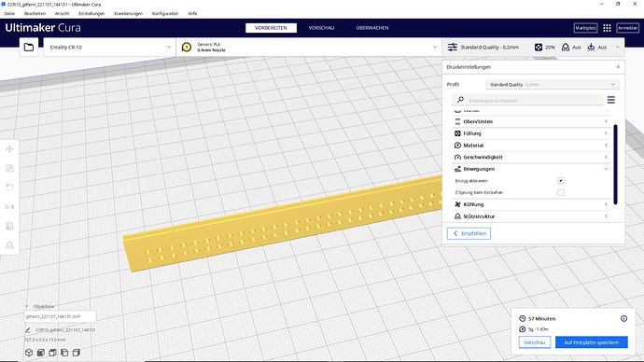The image size is (644, 362).
Task: Switch to VORSCHAU stage tab
Action: coord(321,28)
